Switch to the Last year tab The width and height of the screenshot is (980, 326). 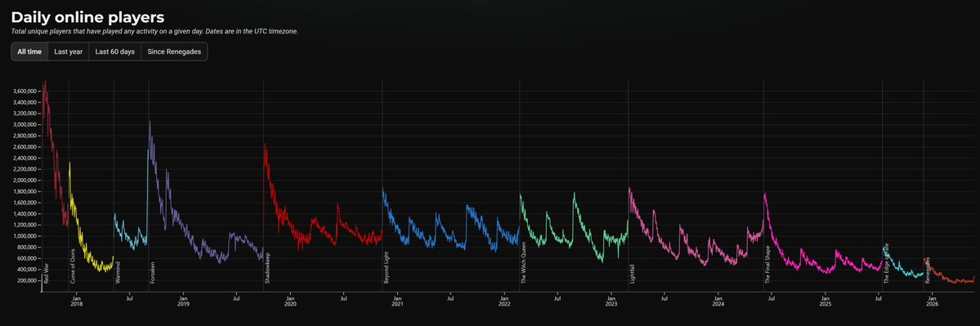[68, 51]
